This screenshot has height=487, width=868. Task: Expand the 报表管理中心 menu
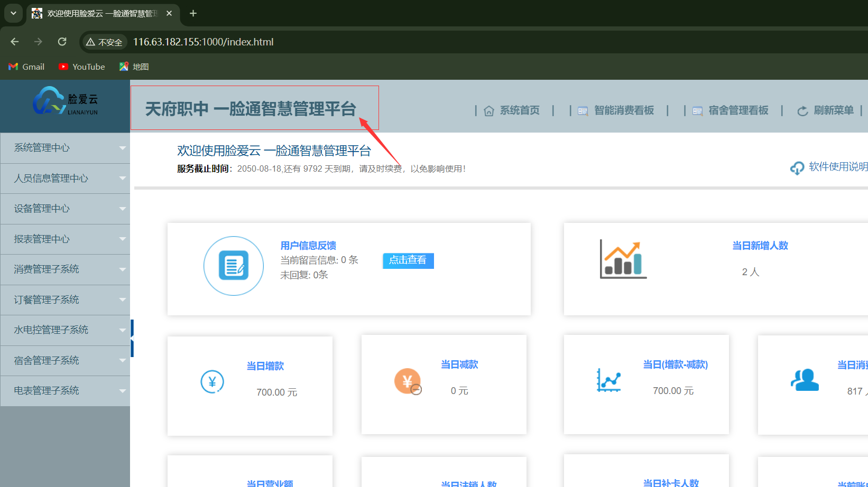[x=65, y=239]
